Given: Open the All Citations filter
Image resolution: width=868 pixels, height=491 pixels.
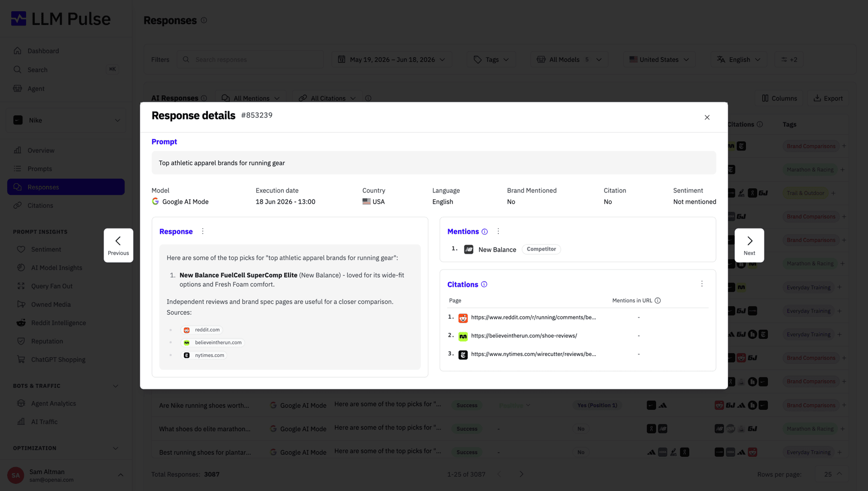Looking at the screenshot, I should pyautogui.click(x=327, y=98).
